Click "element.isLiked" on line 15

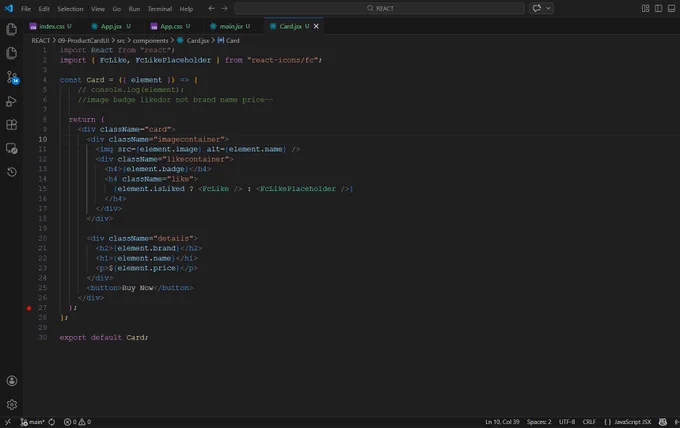coord(150,189)
